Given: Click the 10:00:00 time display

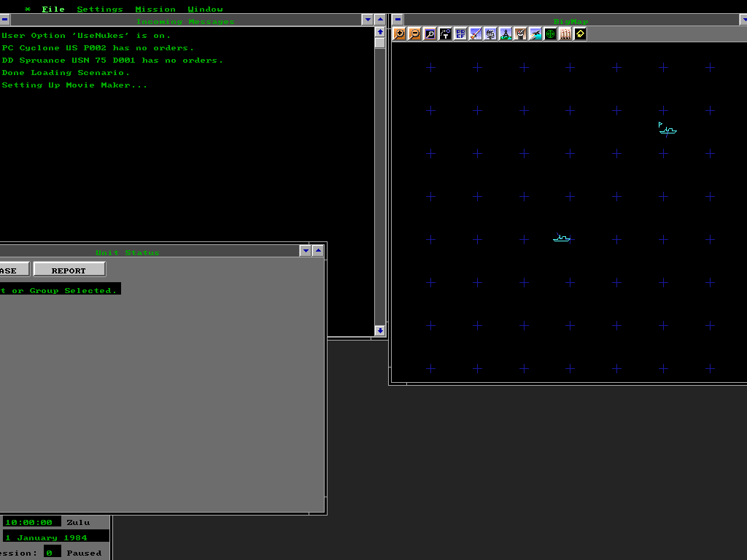Looking at the screenshot, I should pyautogui.click(x=31, y=522).
